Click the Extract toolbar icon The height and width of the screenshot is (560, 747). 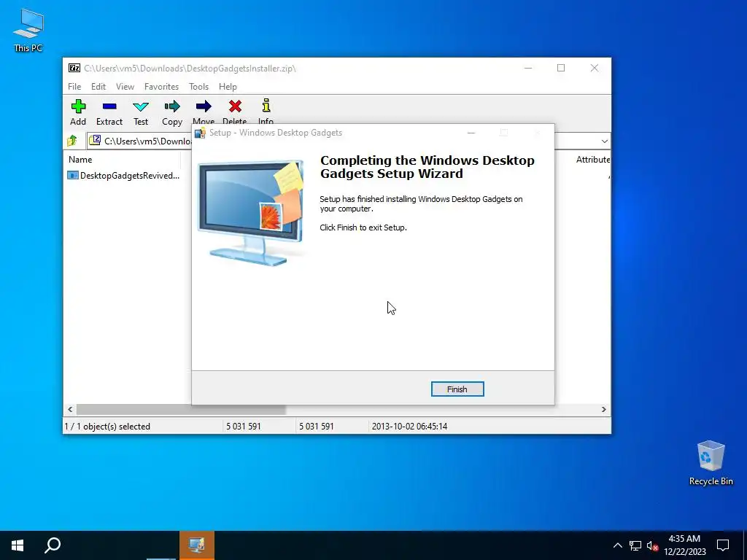109,113
